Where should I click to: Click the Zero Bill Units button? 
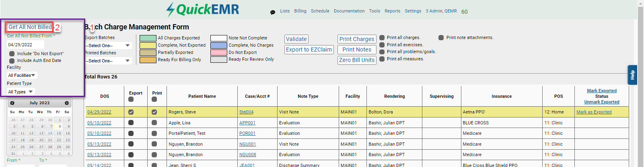[357, 60]
